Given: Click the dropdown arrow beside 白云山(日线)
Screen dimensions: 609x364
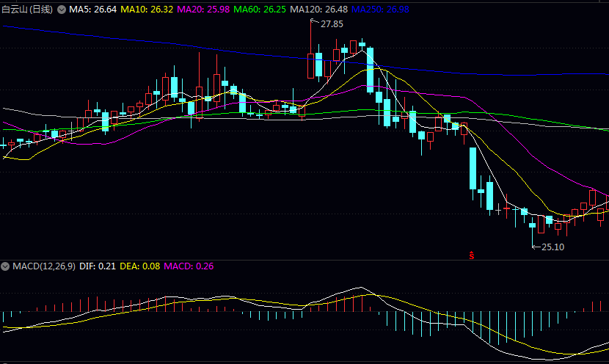Looking at the screenshot, I should tap(61, 10).
